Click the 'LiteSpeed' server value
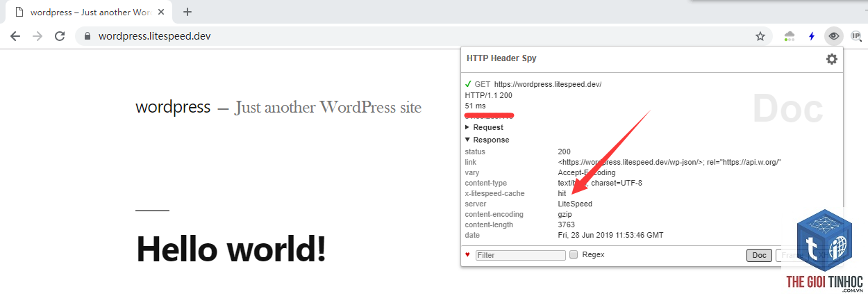 [x=575, y=204]
